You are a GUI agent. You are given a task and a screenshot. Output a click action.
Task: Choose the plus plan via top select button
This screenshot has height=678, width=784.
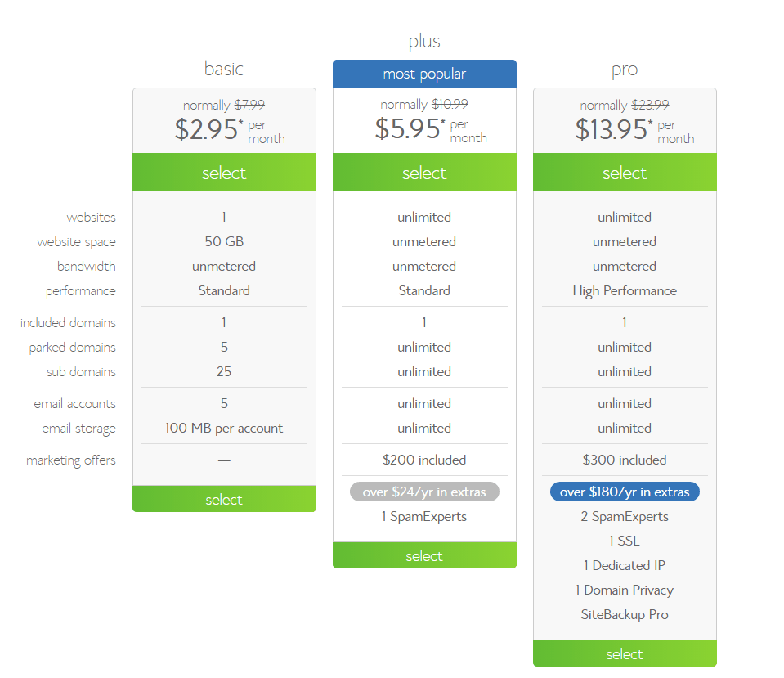[424, 173]
